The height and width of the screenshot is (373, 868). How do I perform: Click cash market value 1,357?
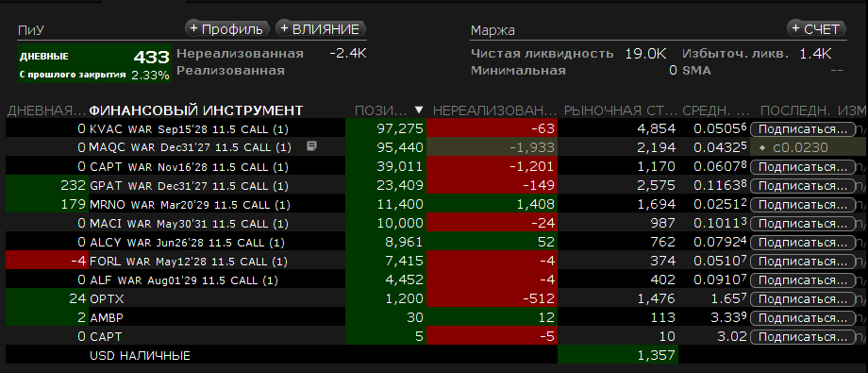tap(656, 355)
